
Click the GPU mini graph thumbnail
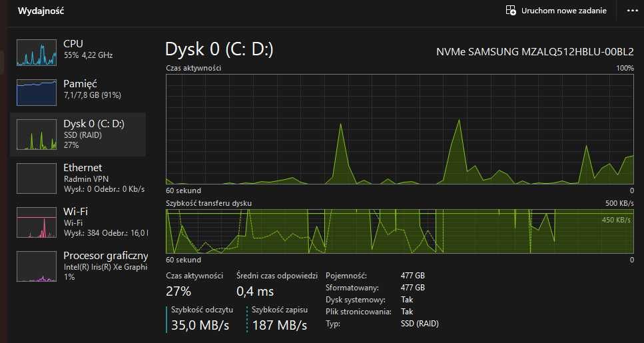click(x=37, y=266)
